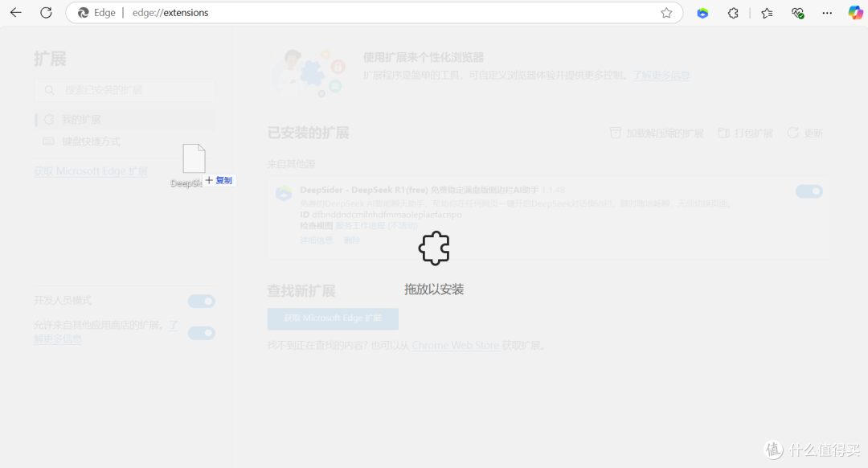The height and width of the screenshot is (468, 868).
Task: Click the browser back arrow
Action: tap(15, 13)
